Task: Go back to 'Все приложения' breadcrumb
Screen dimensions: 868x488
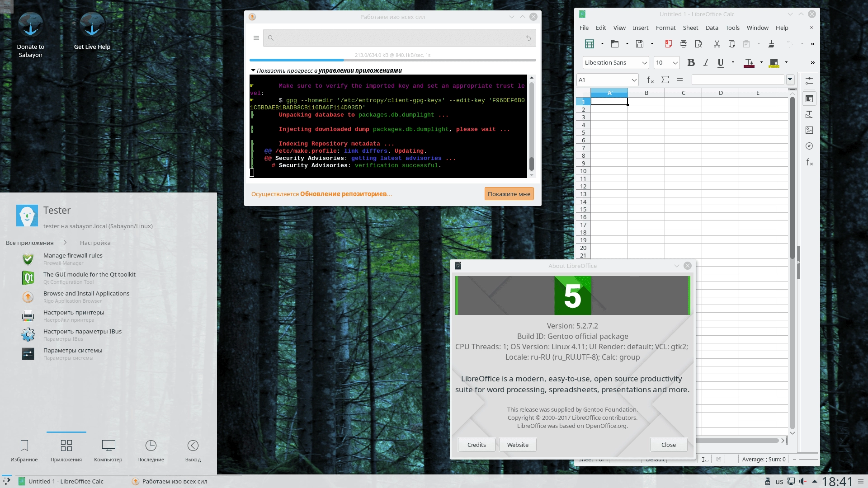Action: (x=30, y=243)
